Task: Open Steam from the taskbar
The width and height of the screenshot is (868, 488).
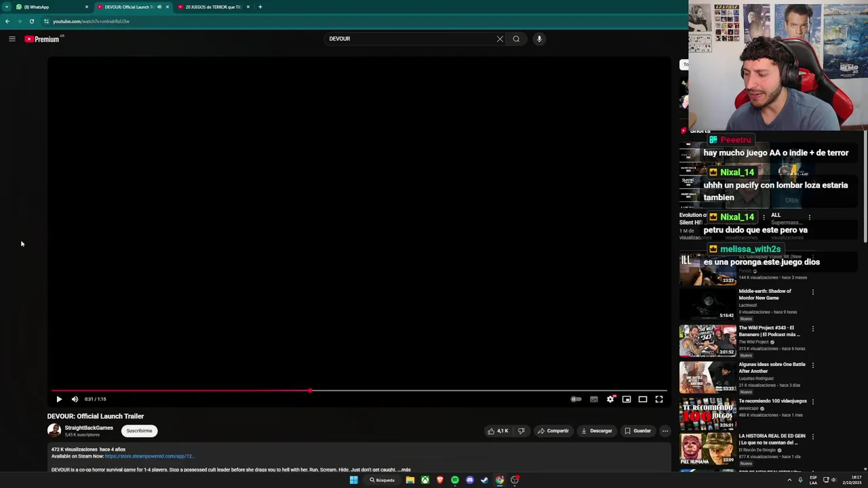Action: click(485, 480)
